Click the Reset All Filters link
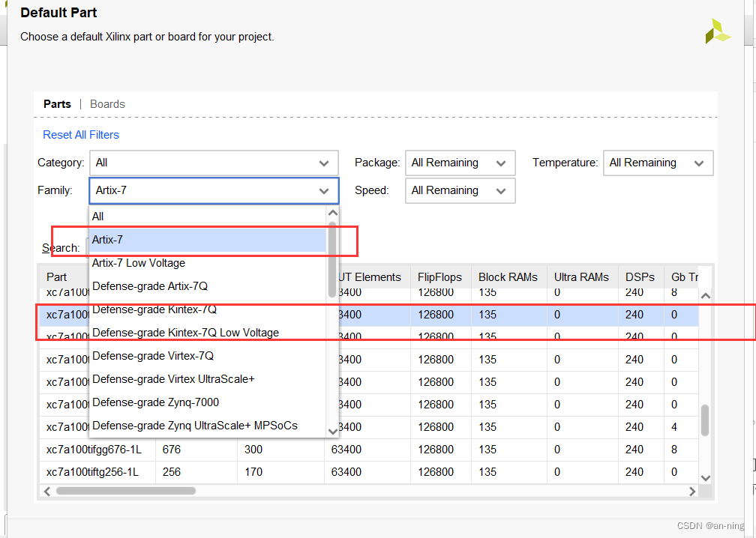756x538 pixels. point(81,135)
